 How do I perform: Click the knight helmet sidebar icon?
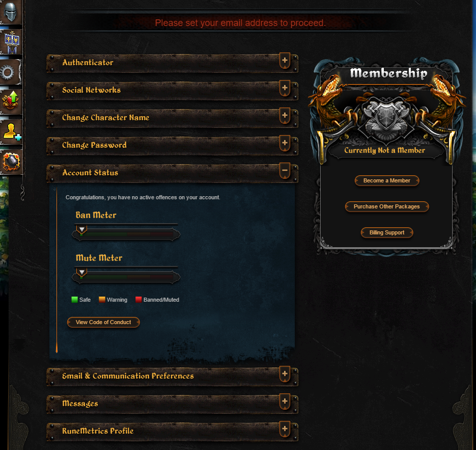click(x=11, y=12)
